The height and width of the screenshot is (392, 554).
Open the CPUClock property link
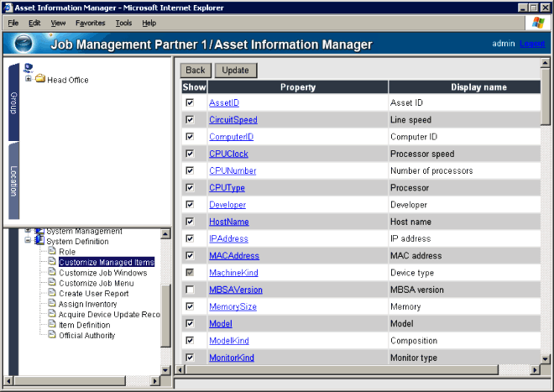pos(228,154)
